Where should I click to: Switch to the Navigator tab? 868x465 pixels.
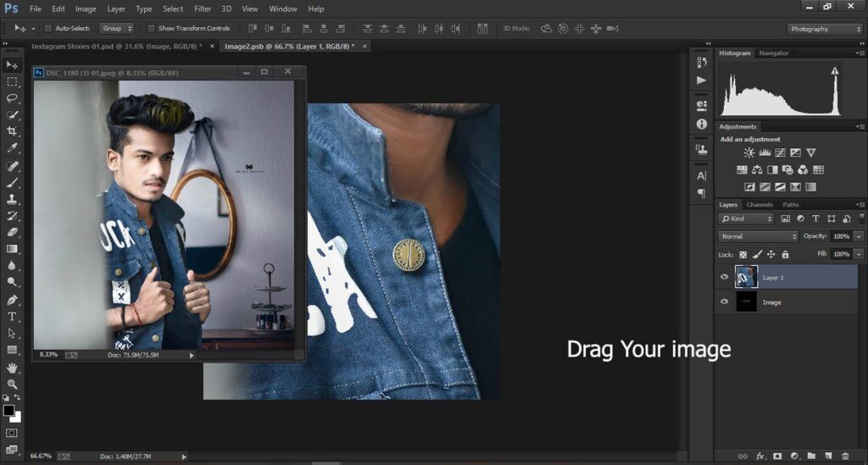[773, 53]
